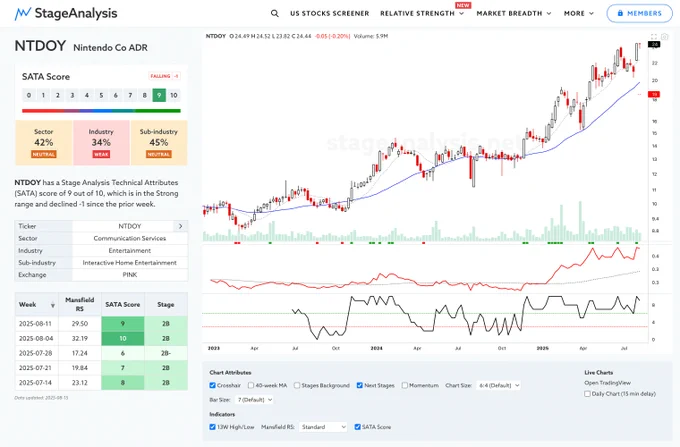Open the search magnifier icon
The image size is (680, 447).
coord(275,13)
